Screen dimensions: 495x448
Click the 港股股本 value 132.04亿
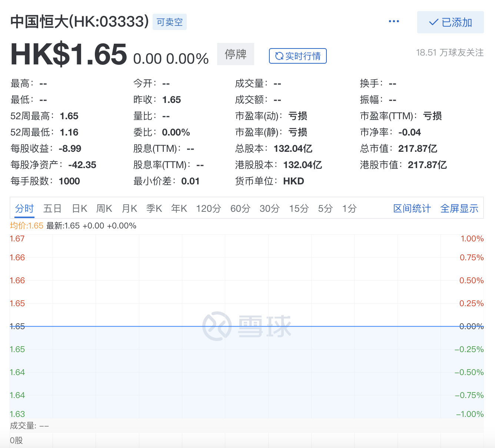(x=303, y=165)
